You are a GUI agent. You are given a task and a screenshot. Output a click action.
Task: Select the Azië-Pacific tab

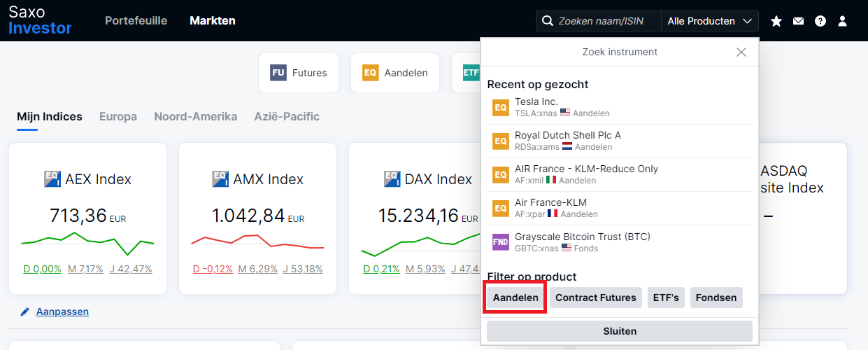tap(287, 117)
